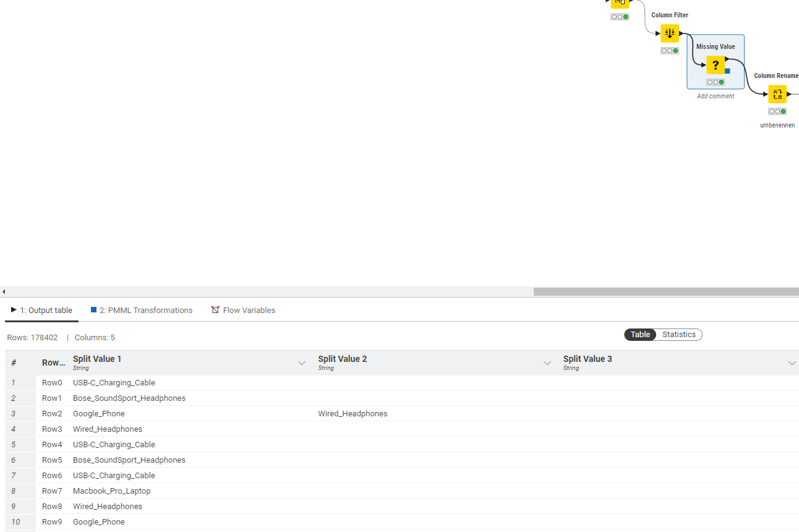Click the Missing Value status traffic light

click(x=716, y=82)
